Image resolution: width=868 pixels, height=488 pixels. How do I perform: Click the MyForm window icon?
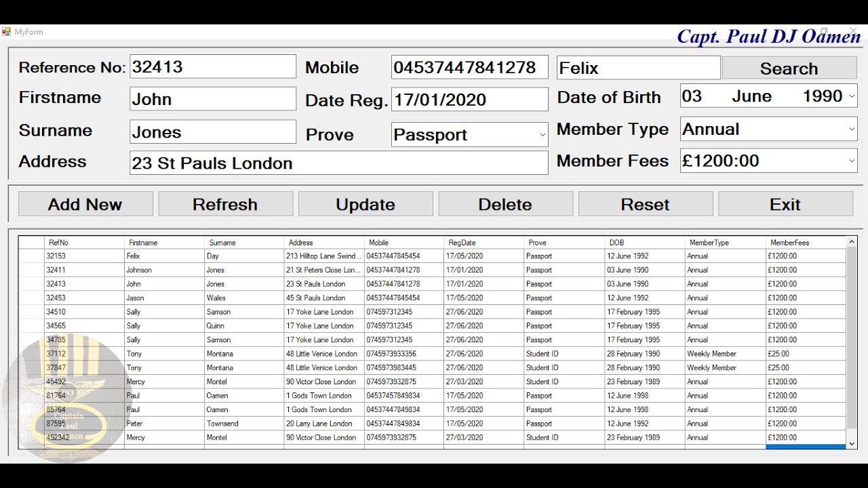click(6, 32)
